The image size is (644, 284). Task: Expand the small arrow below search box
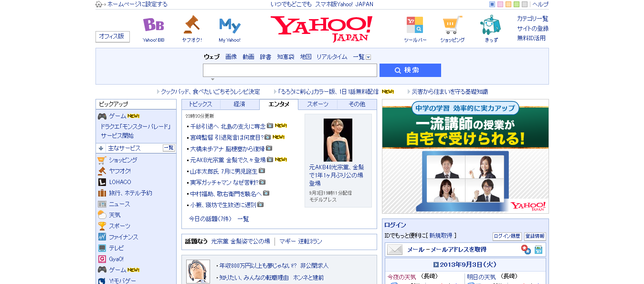click(212, 79)
